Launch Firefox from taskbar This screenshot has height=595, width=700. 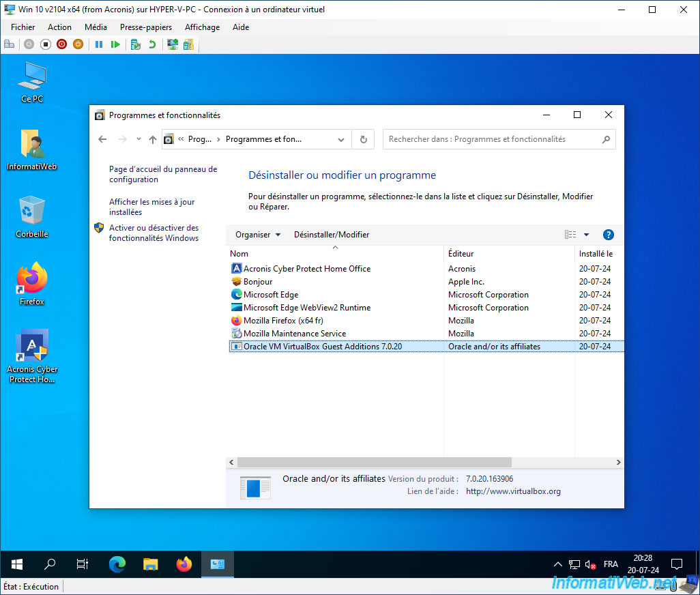click(184, 564)
